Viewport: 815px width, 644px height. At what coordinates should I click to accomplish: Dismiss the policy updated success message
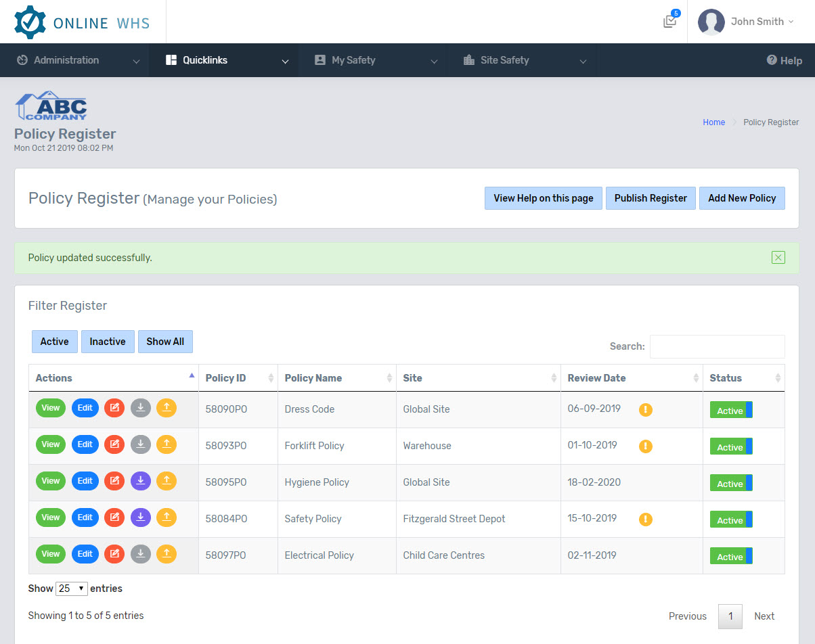(778, 257)
